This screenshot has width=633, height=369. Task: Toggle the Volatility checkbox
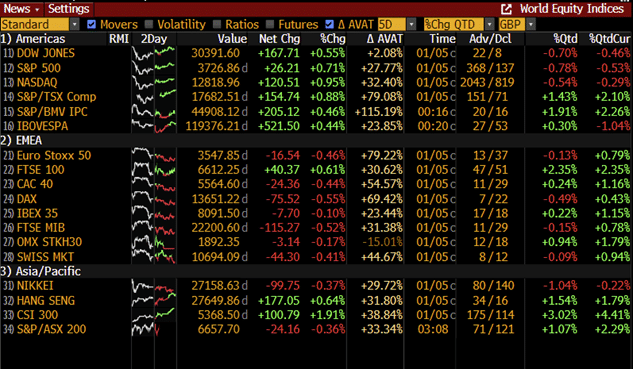149,24
